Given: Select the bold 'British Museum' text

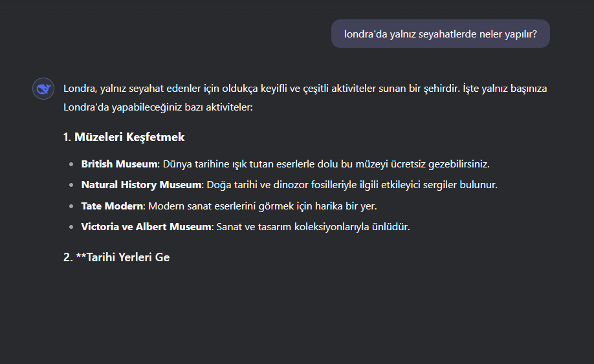Looking at the screenshot, I should pyautogui.click(x=119, y=164).
